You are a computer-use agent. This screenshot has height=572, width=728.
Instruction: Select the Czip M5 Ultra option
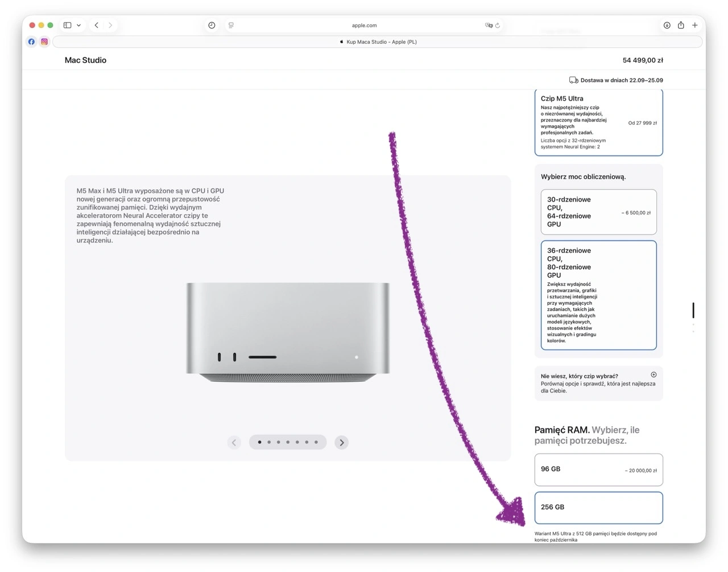[598, 122]
